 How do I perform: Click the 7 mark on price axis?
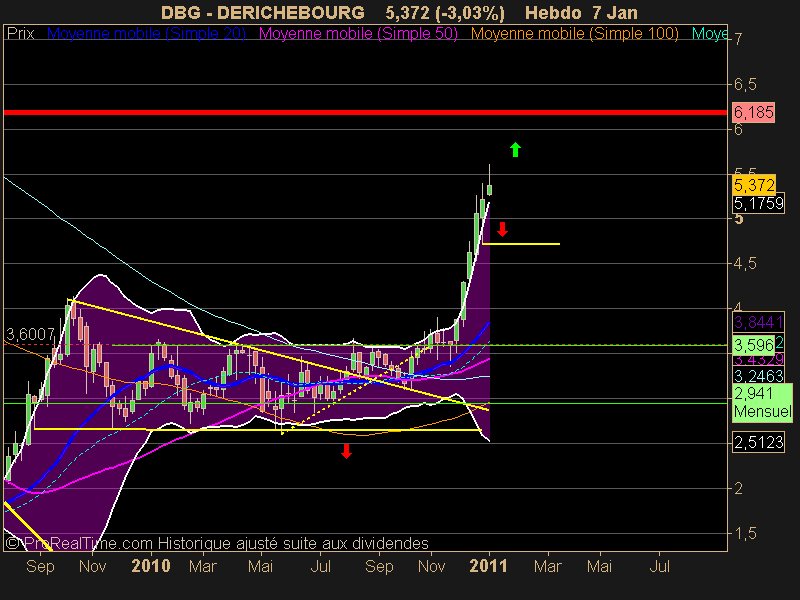[x=738, y=39]
